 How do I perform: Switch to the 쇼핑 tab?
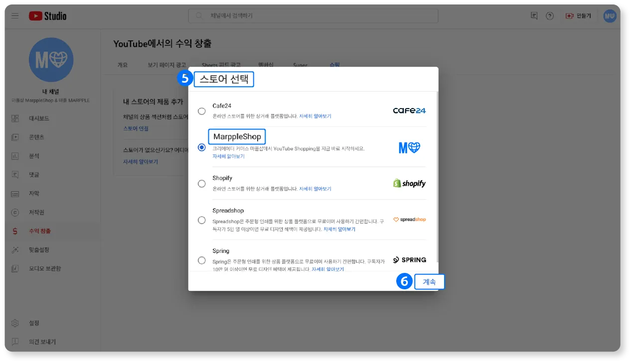[334, 65]
